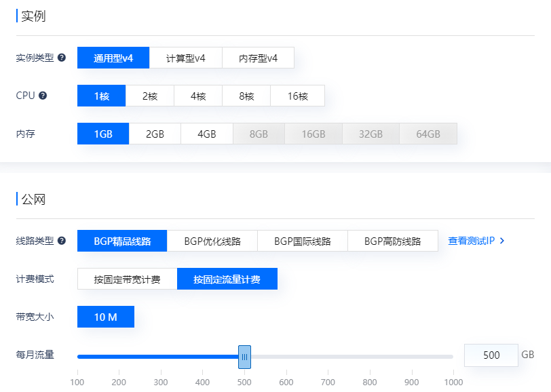Choose 2核 CPU option
The height and width of the screenshot is (392, 551).
click(150, 96)
